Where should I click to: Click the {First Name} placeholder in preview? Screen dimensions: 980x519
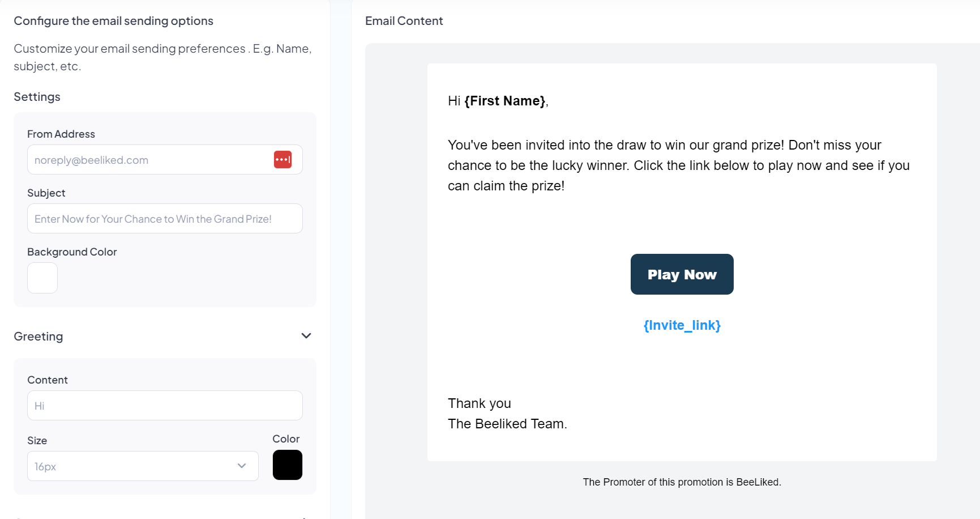(x=505, y=101)
